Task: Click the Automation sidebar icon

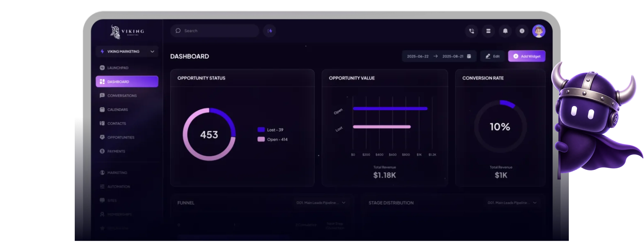Action: (102, 187)
